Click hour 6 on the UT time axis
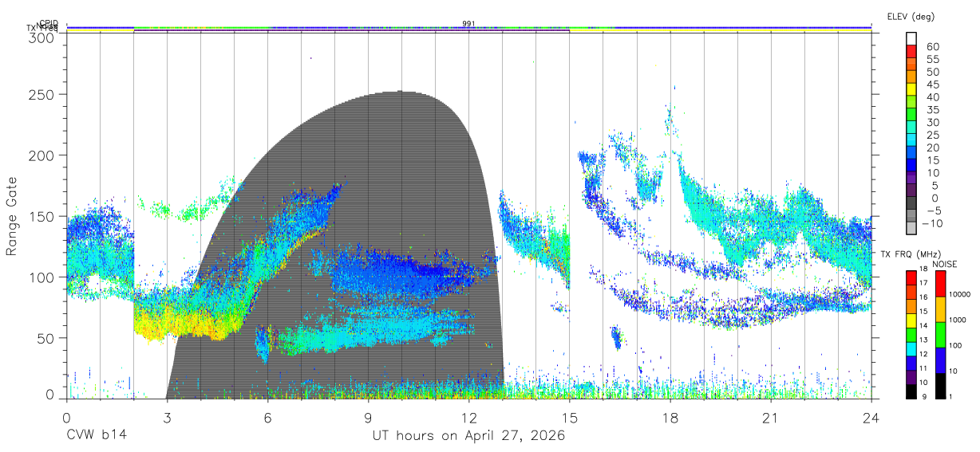This screenshot has height=452, width=980. click(267, 417)
